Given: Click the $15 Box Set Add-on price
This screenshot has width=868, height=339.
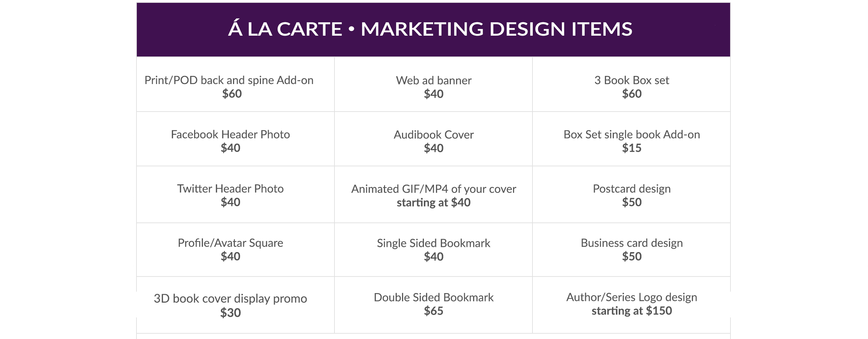Looking at the screenshot, I should (631, 148).
